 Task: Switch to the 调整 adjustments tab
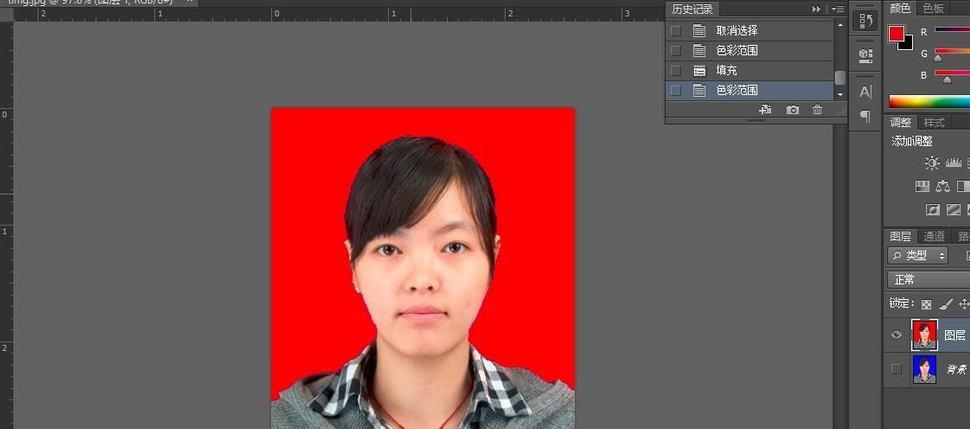901,122
